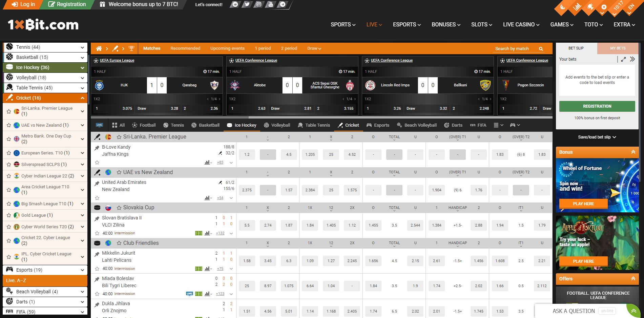
Task: Click the Log in button
Action: 23,4
